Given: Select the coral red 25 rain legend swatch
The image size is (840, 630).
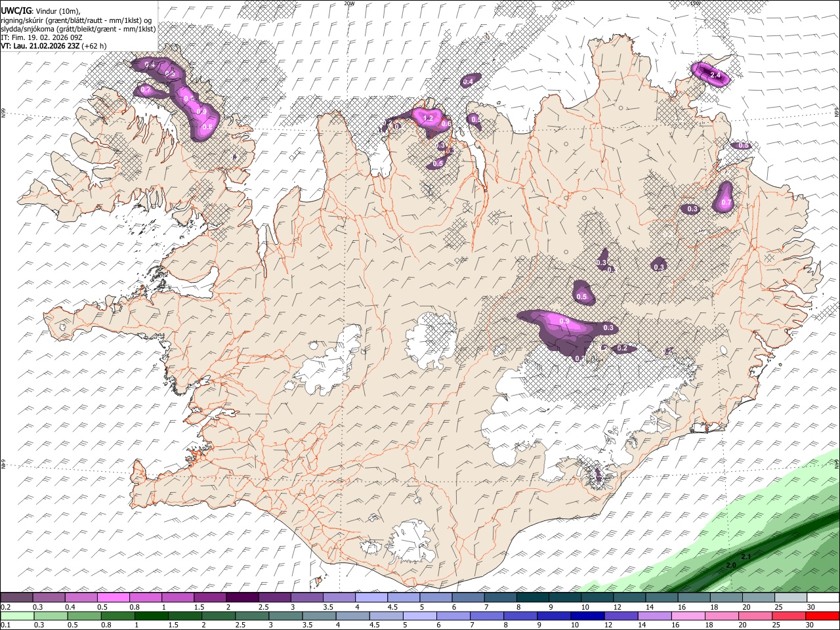Looking at the screenshot, I should [x=789, y=616].
